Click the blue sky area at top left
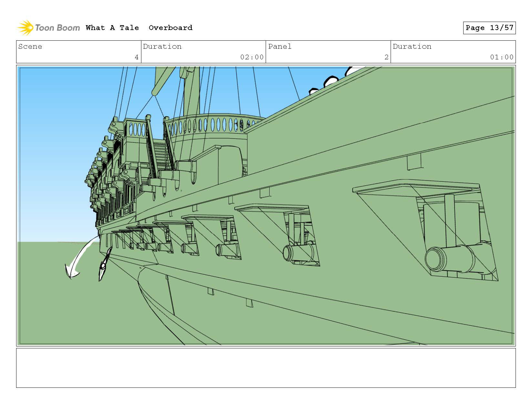The image size is (532, 412). point(65,129)
